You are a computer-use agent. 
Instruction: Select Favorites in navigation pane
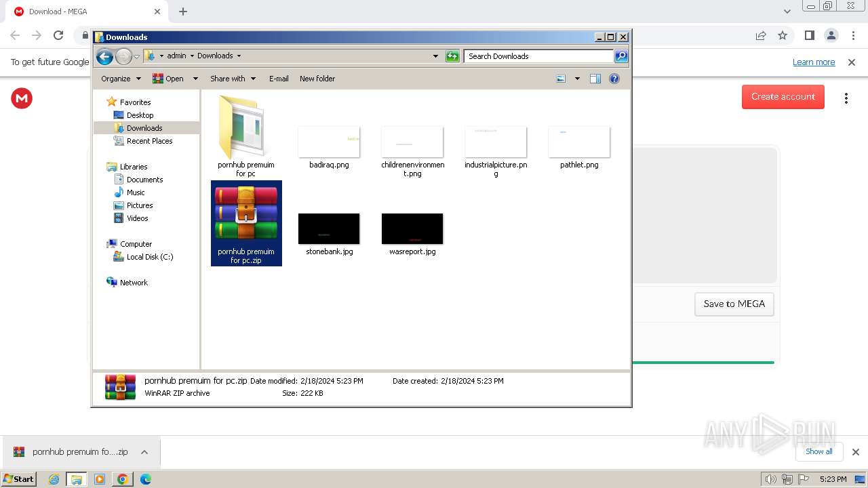[135, 102]
